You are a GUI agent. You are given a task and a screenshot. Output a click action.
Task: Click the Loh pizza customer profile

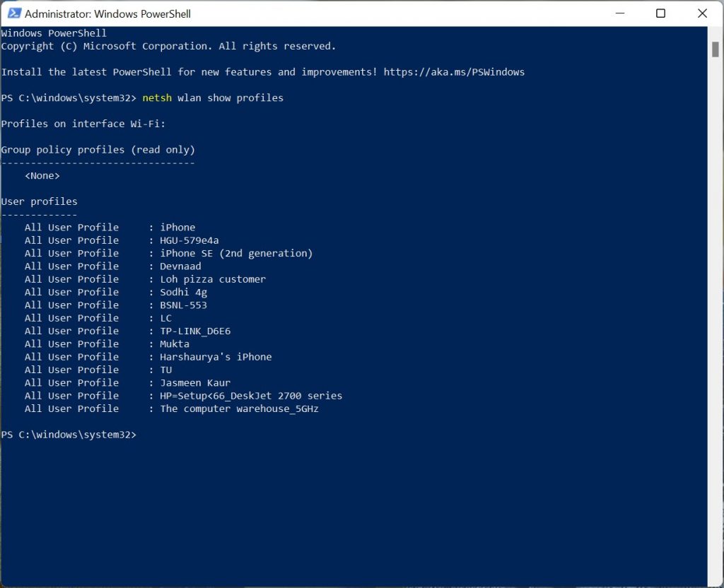click(213, 279)
